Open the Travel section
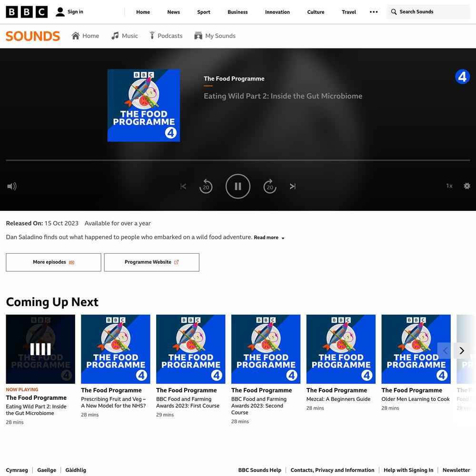The image size is (476, 476). pos(349,12)
